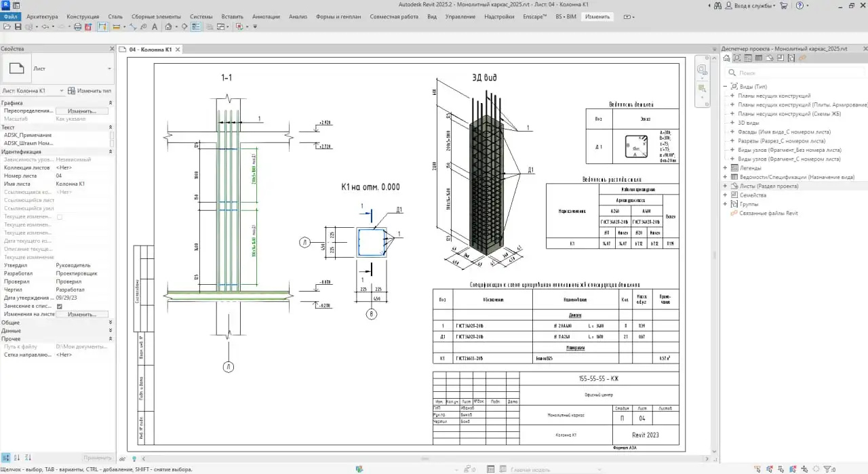This screenshot has width=868, height=474.
Task: Click the Thin Lines icon in quick access toolbar
Action: pyautogui.click(x=196, y=27)
